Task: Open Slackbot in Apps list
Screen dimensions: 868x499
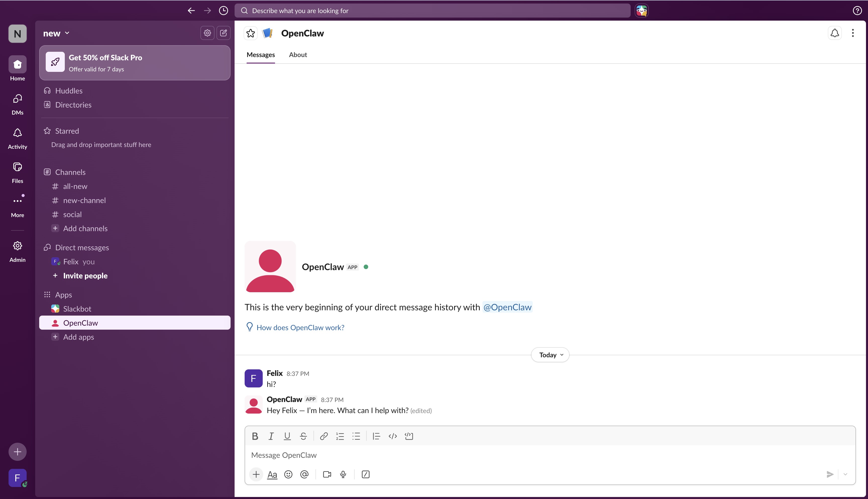Action: pos(135,309)
